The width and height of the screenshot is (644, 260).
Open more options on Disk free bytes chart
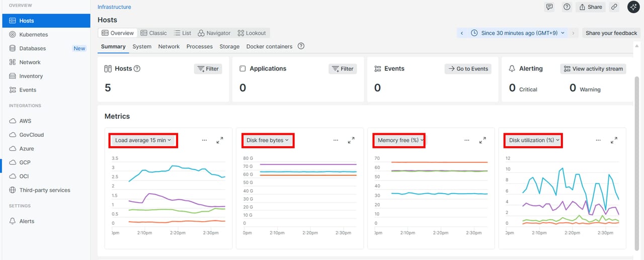click(336, 140)
